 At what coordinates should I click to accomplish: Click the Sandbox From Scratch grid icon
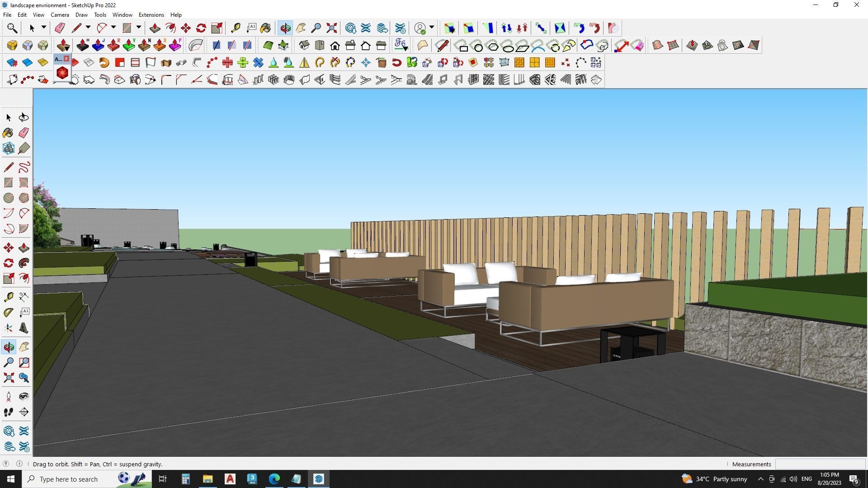(673, 45)
